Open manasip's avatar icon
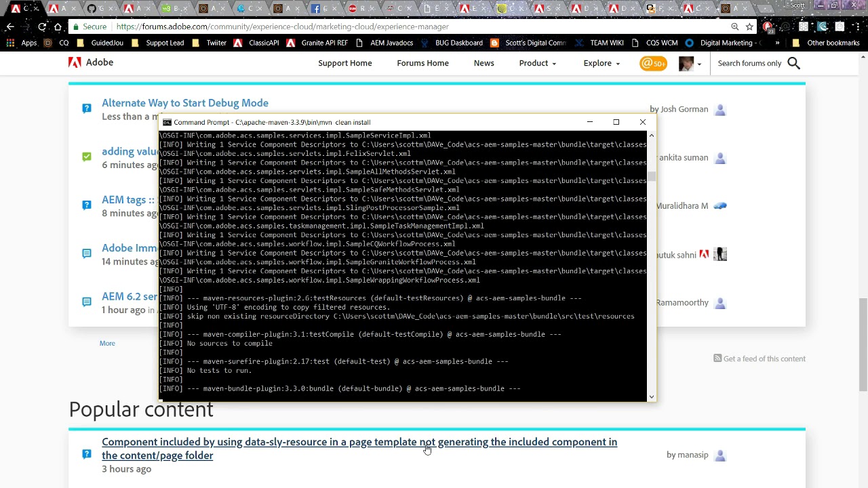The height and width of the screenshot is (488, 868). click(x=720, y=455)
